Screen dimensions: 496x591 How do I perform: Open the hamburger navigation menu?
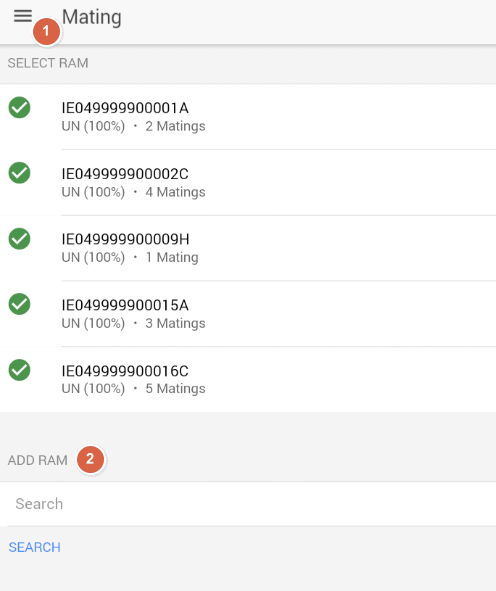pyautogui.click(x=23, y=16)
